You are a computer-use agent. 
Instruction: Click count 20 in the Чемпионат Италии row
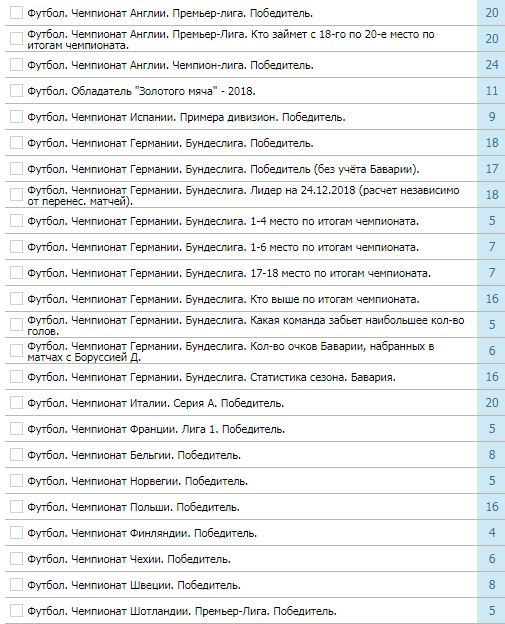(x=491, y=403)
